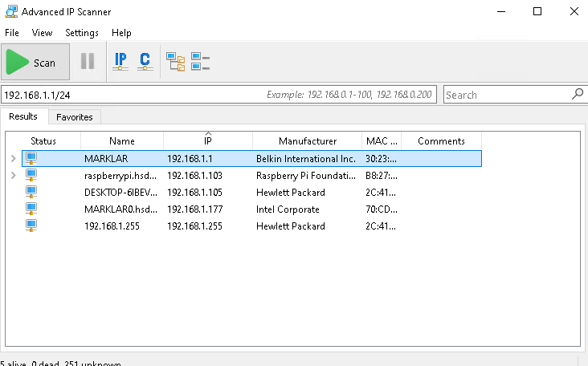The height and width of the screenshot is (366, 588).
Task: Switch to the Results tab
Action: [x=23, y=116]
